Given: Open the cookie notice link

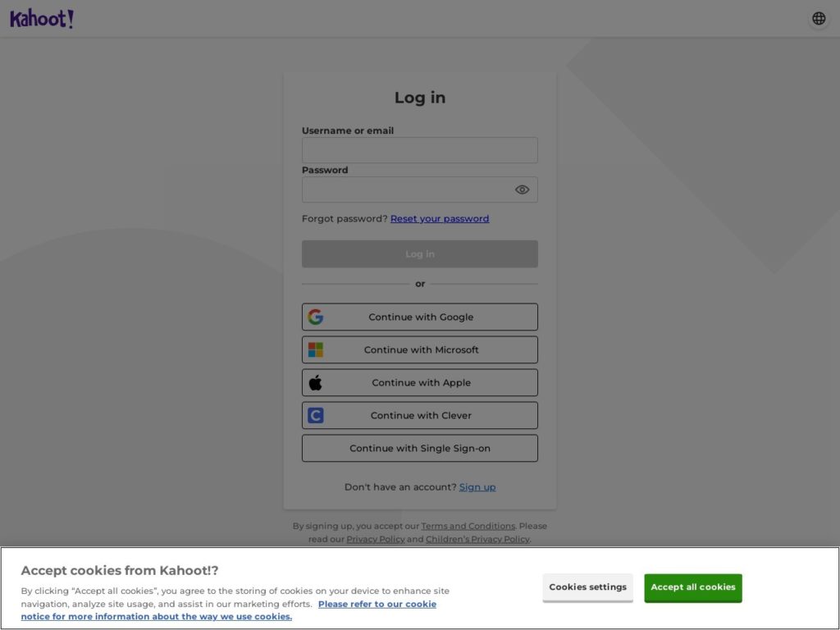Looking at the screenshot, I should point(377,605).
